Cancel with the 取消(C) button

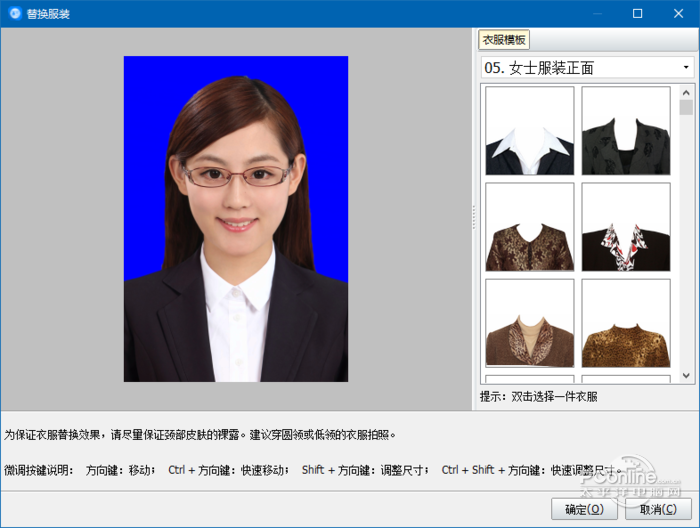point(658,509)
